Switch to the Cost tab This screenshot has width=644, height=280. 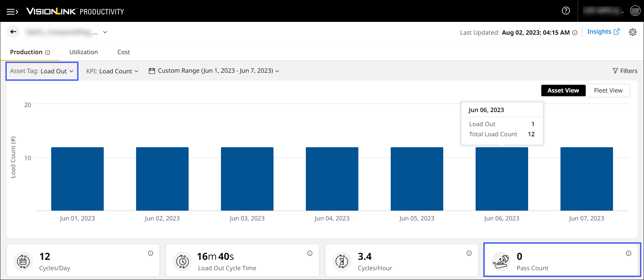(x=124, y=52)
